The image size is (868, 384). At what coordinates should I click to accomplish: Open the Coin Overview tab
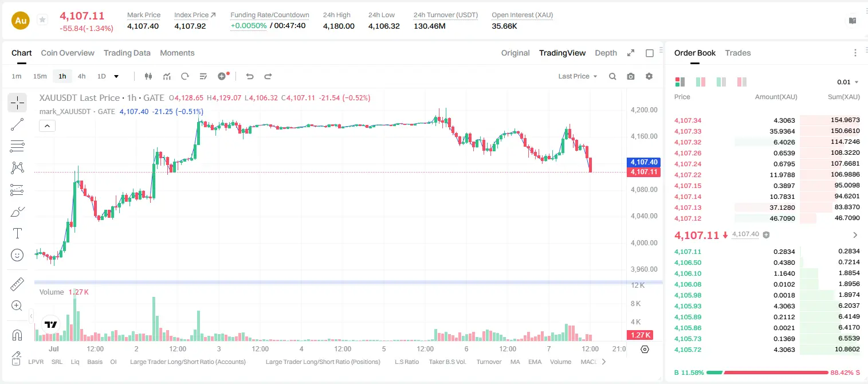68,53
